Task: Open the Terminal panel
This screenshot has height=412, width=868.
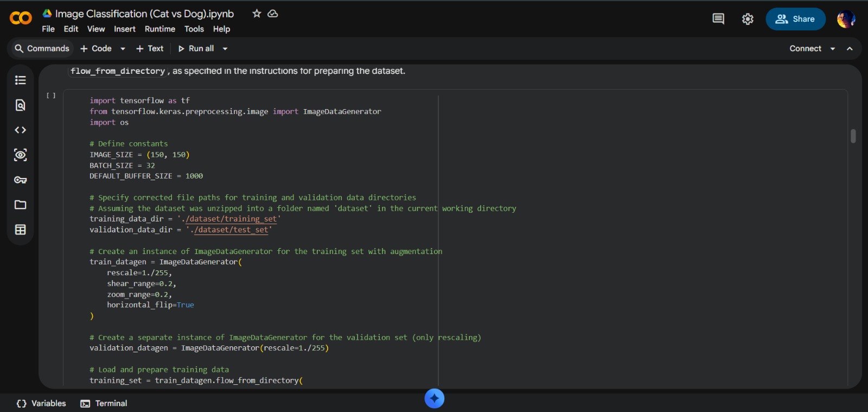Action: click(104, 403)
